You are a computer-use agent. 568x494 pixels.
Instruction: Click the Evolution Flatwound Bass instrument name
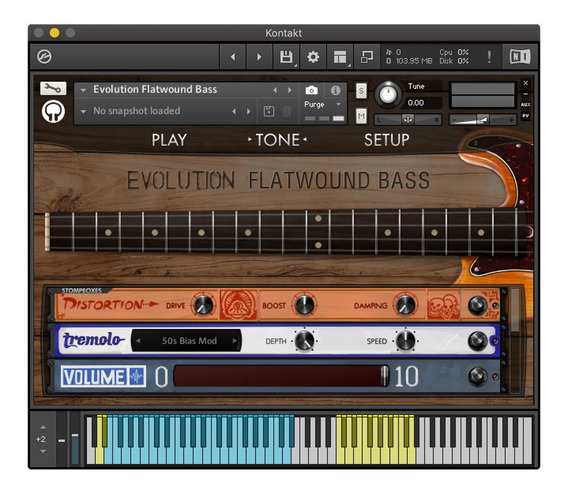(x=155, y=89)
